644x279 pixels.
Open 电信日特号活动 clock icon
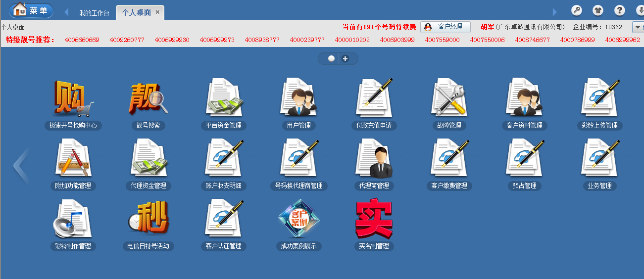[149, 220]
